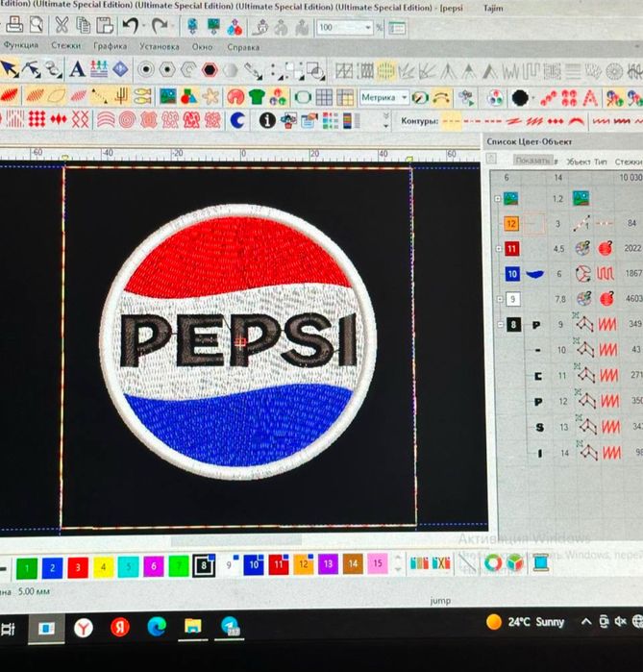Image resolution: width=643 pixels, height=672 pixels.
Task: Click embroidered Pepsi logo on canvas
Action: (238, 341)
